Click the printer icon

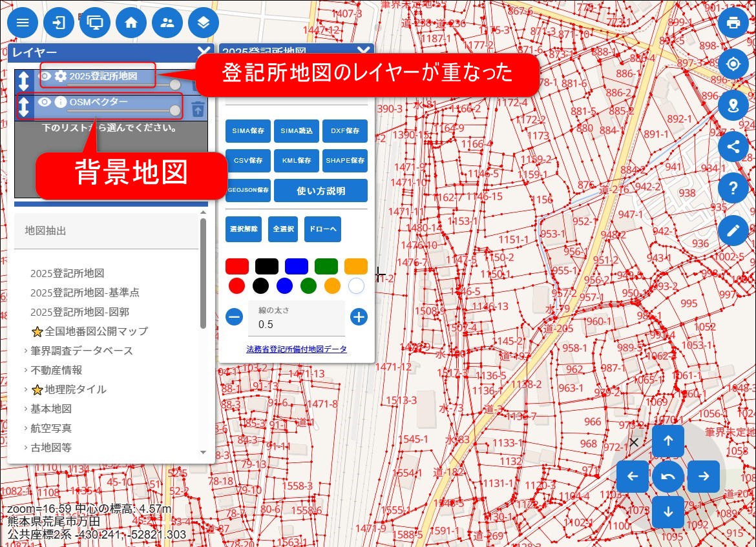pyautogui.click(x=733, y=23)
